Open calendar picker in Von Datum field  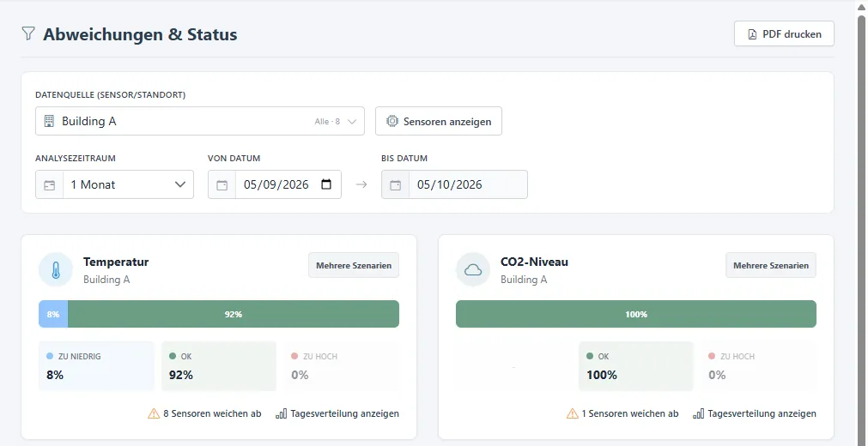[x=326, y=184]
